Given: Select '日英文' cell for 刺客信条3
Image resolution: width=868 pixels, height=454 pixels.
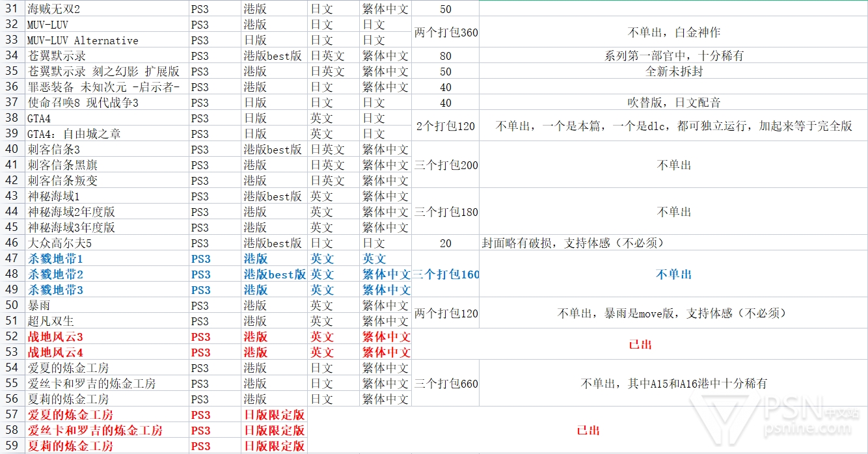Looking at the screenshot, I should tap(333, 150).
